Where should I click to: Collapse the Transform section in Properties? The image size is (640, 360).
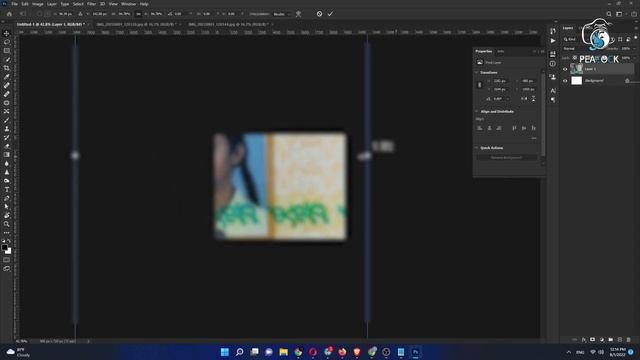pyautogui.click(x=476, y=73)
